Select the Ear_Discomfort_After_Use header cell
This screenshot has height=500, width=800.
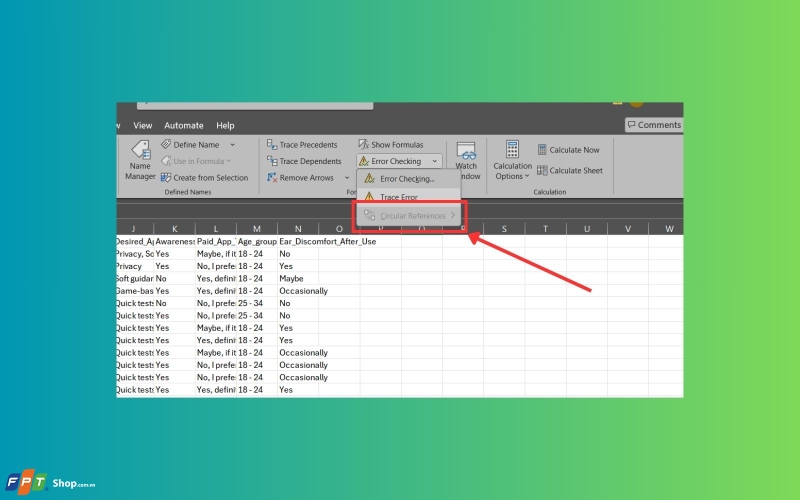point(298,241)
